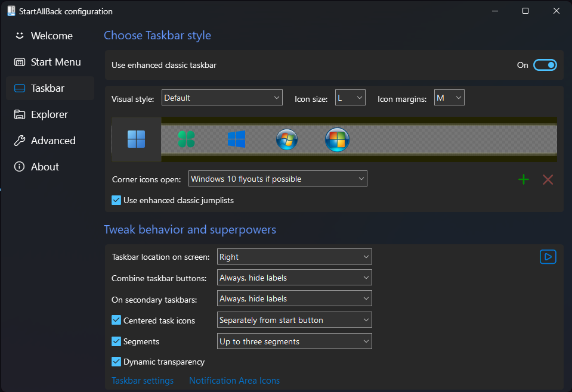
Task: Open Notification Area Icons
Action: tap(234, 380)
